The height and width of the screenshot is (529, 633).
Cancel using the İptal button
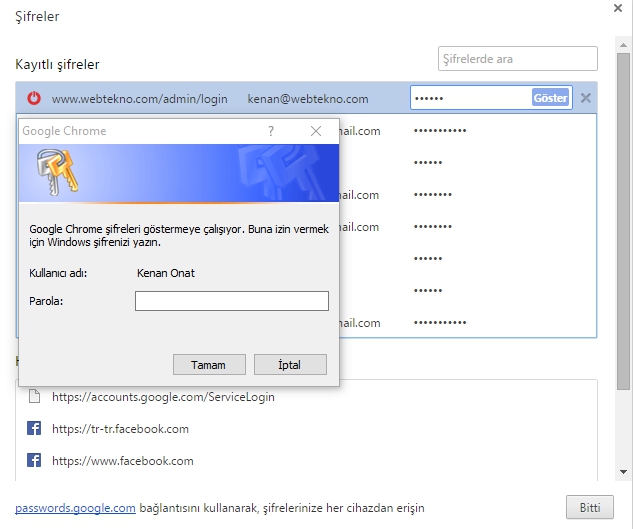click(x=290, y=365)
